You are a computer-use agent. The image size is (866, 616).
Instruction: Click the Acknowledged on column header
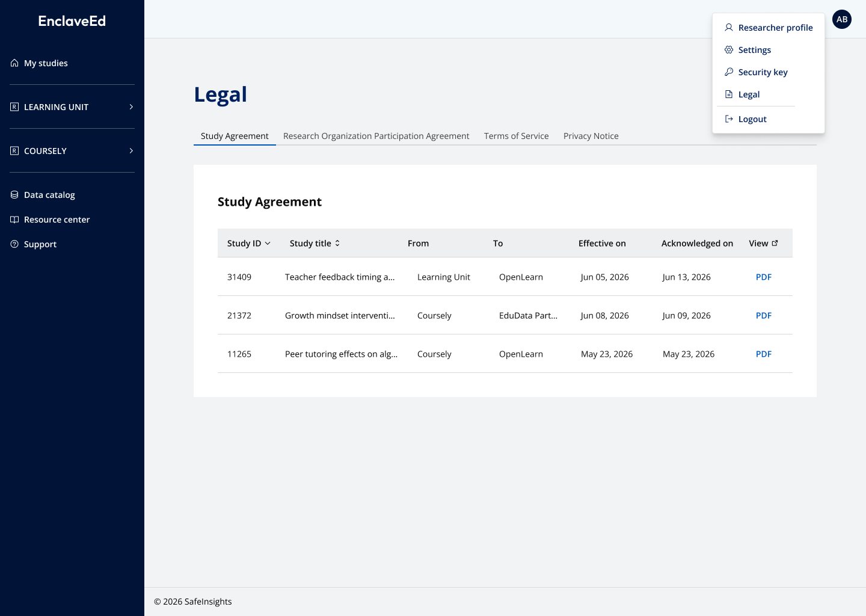[x=697, y=244]
